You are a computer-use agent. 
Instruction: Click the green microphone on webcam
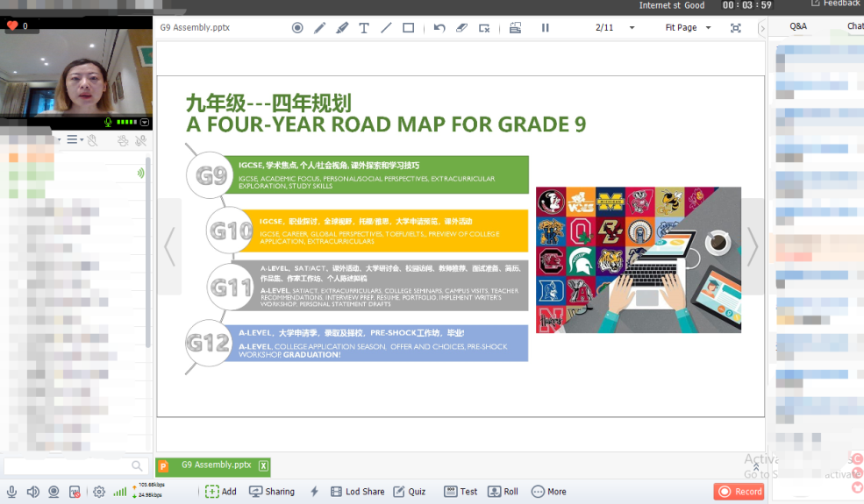(108, 123)
